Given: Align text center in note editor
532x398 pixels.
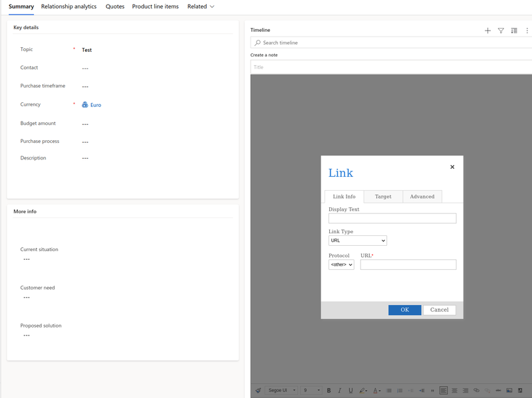Looking at the screenshot, I should point(454,391).
